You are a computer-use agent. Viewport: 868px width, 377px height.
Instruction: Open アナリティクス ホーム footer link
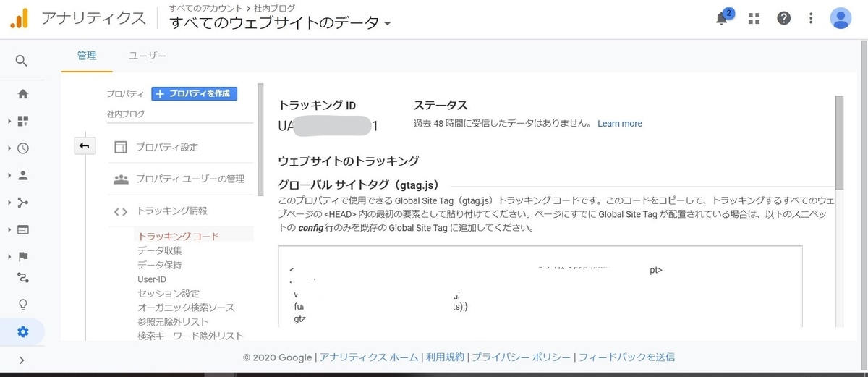tap(369, 357)
